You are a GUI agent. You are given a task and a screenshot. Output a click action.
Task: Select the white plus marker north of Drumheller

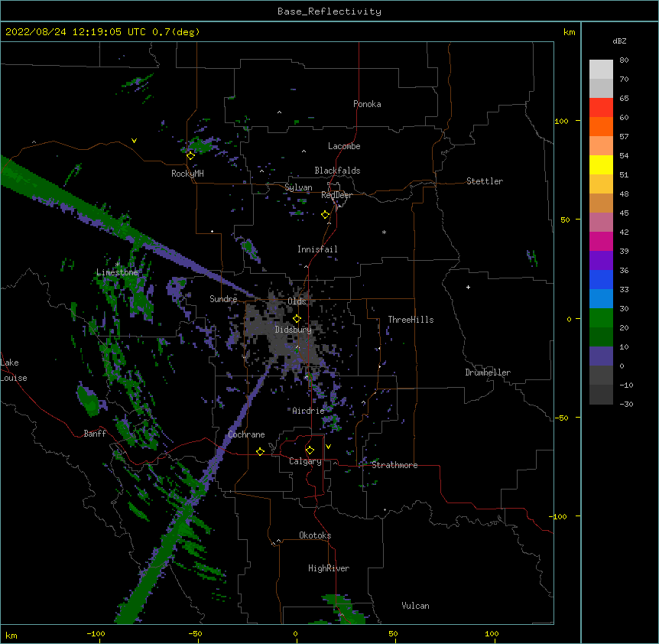(468, 287)
